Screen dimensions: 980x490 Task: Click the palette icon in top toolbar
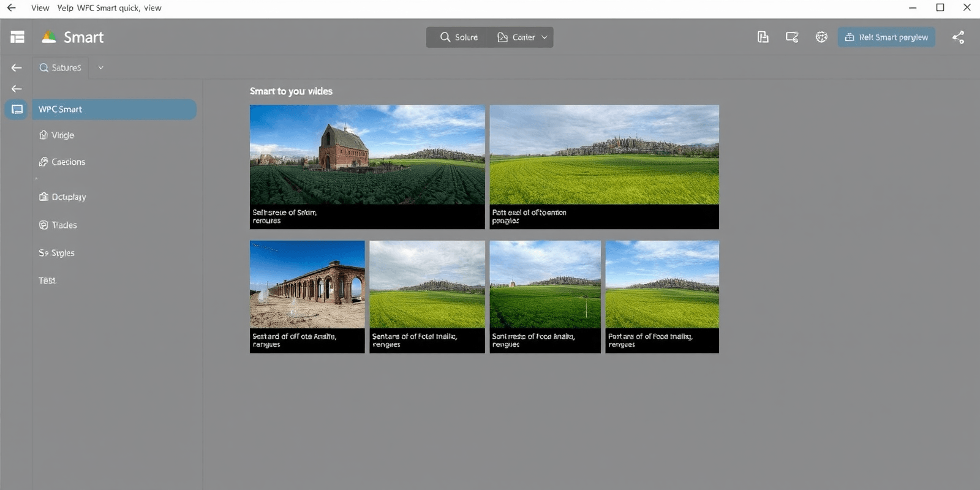(821, 37)
